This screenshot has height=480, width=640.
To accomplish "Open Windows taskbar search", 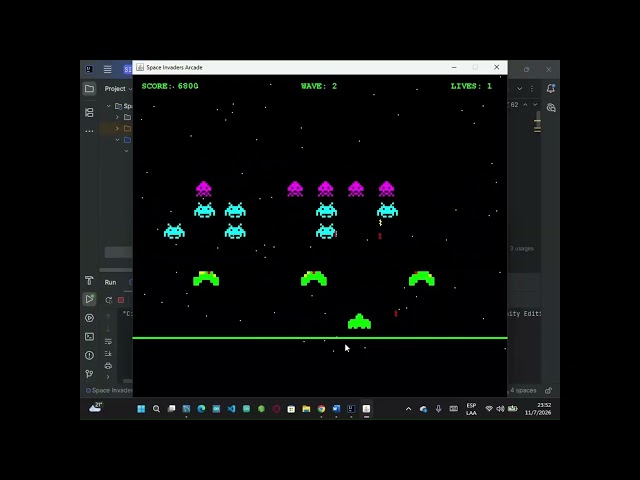I will coord(156,409).
